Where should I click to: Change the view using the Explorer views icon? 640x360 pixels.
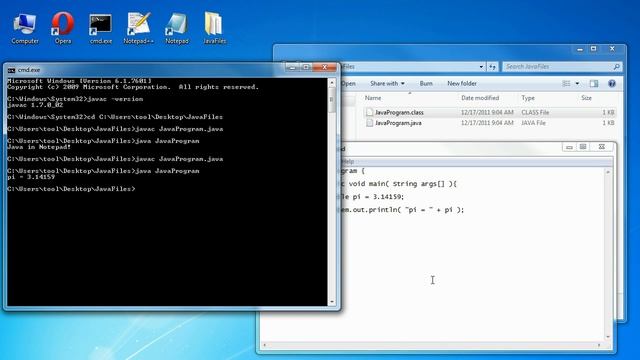566,83
